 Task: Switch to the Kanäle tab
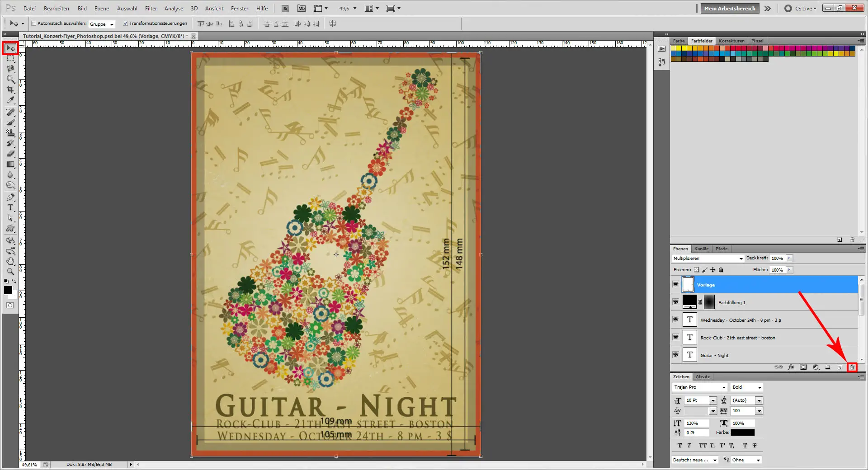click(x=702, y=249)
